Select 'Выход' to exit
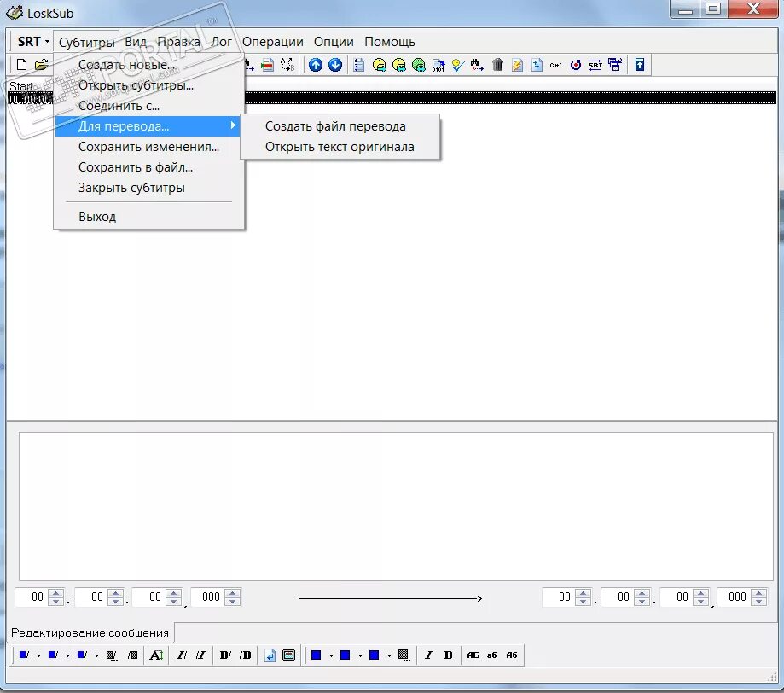The image size is (784, 693). point(148,217)
